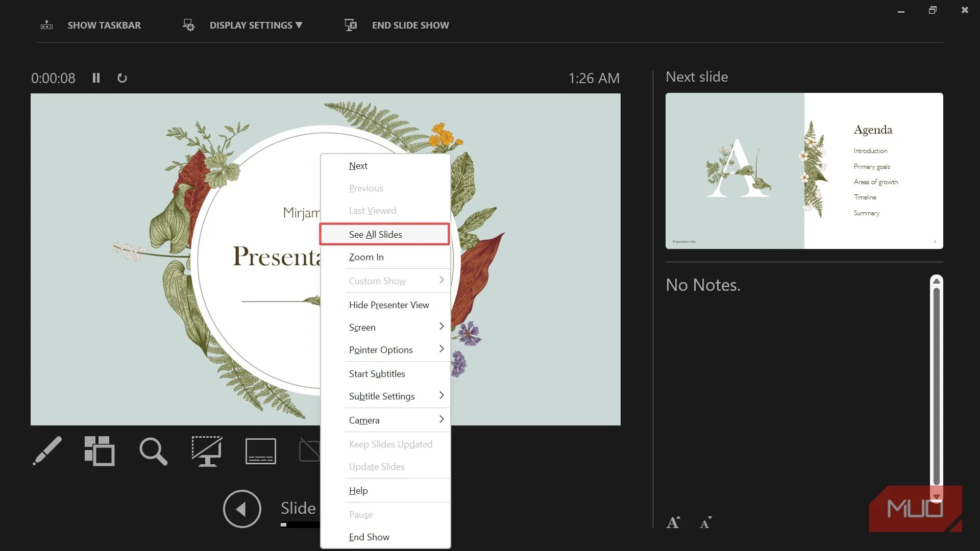Select Hide Presenter View from the menu
980x551 pixels.
[x=389, y=305]
